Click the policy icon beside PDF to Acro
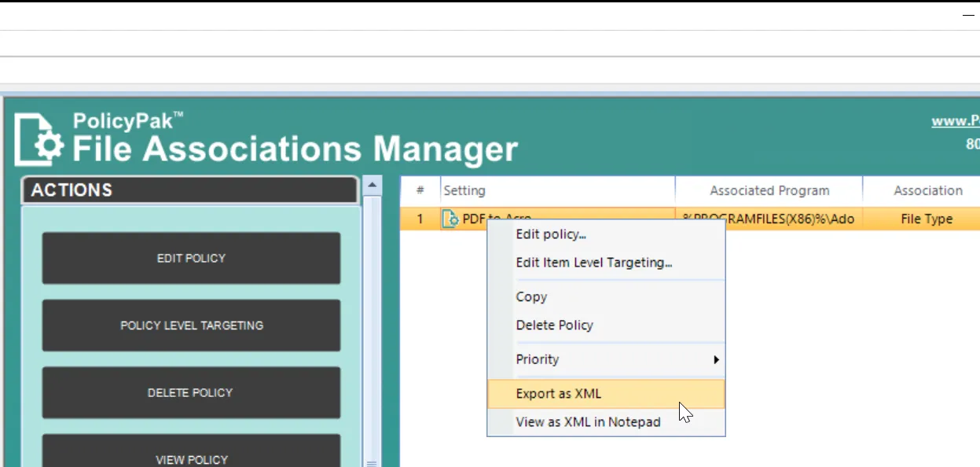 (x=450, y=219)
